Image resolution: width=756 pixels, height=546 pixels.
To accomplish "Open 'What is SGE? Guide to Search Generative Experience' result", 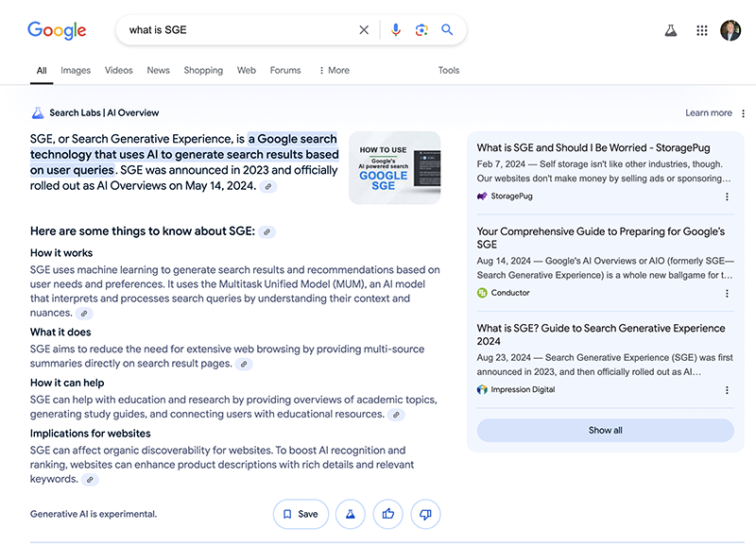I will point(601,334).
